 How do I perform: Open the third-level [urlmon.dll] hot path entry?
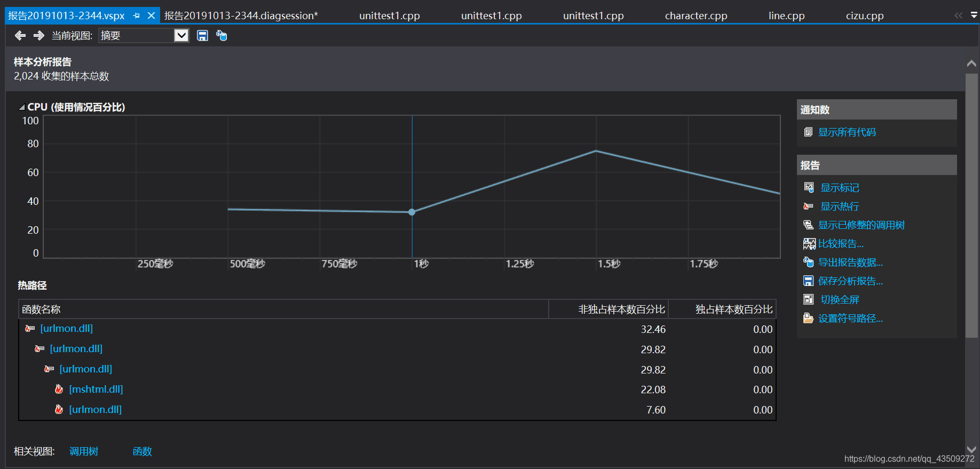pyautogui.click(x=86, y=369)
